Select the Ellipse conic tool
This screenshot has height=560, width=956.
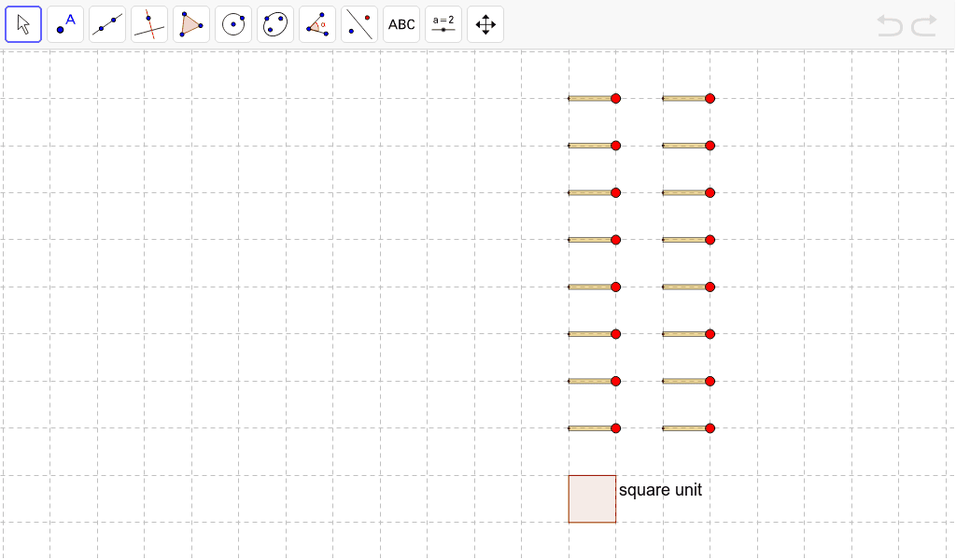click(x=275, y=24)
